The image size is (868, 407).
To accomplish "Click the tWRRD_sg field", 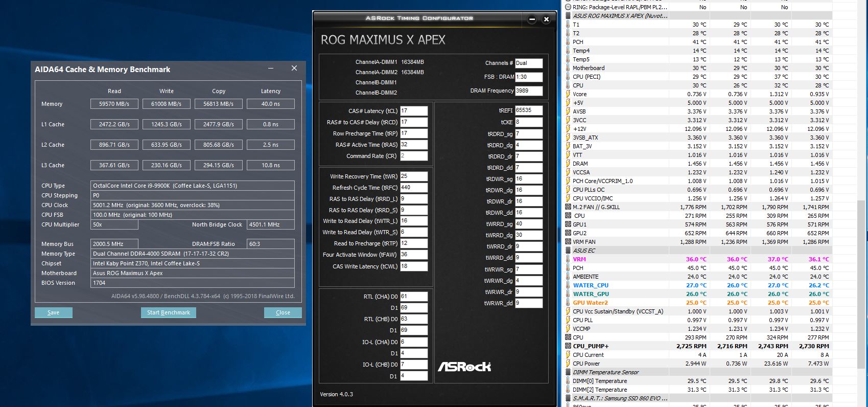I will [529, 224].
